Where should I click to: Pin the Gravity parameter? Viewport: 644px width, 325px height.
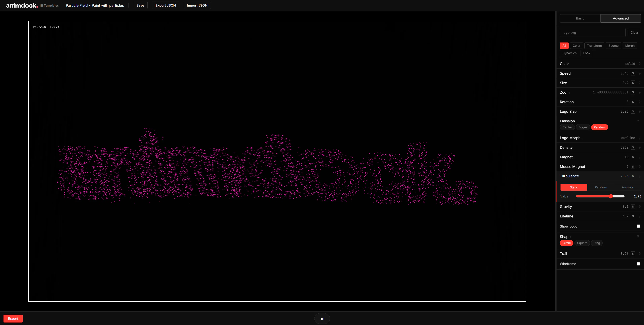click(x=639, y=206)
